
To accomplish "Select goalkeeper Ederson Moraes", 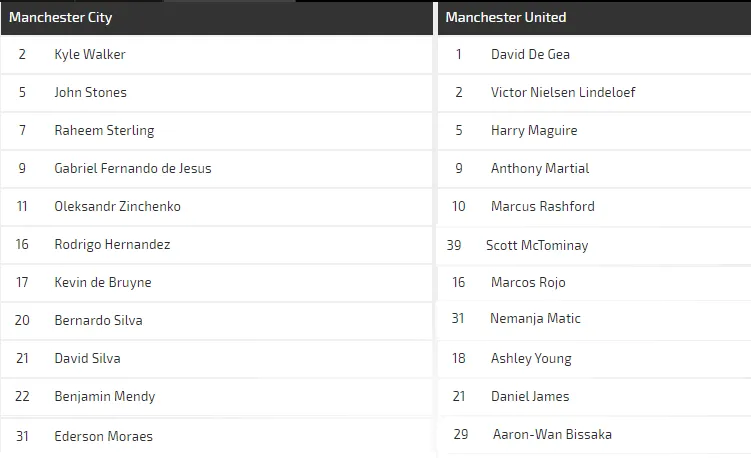I will coord(104,436).
